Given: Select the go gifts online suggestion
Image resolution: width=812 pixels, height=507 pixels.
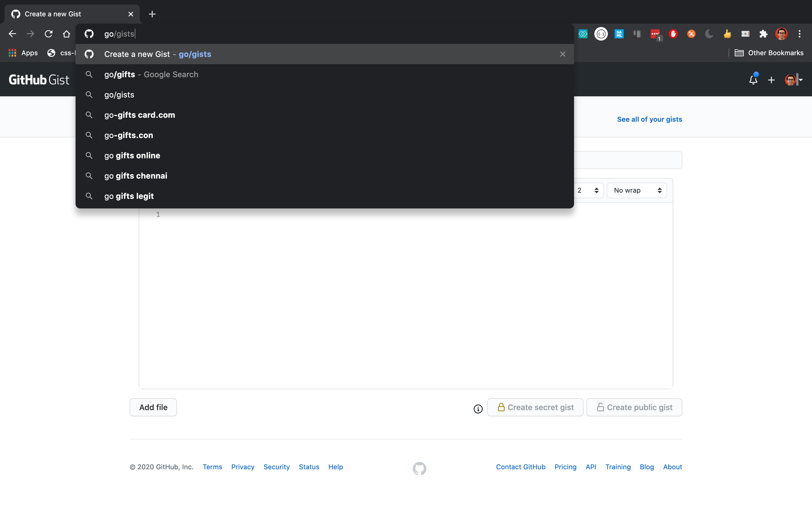Looking at the screenshot, I should [x=132, y=155].
